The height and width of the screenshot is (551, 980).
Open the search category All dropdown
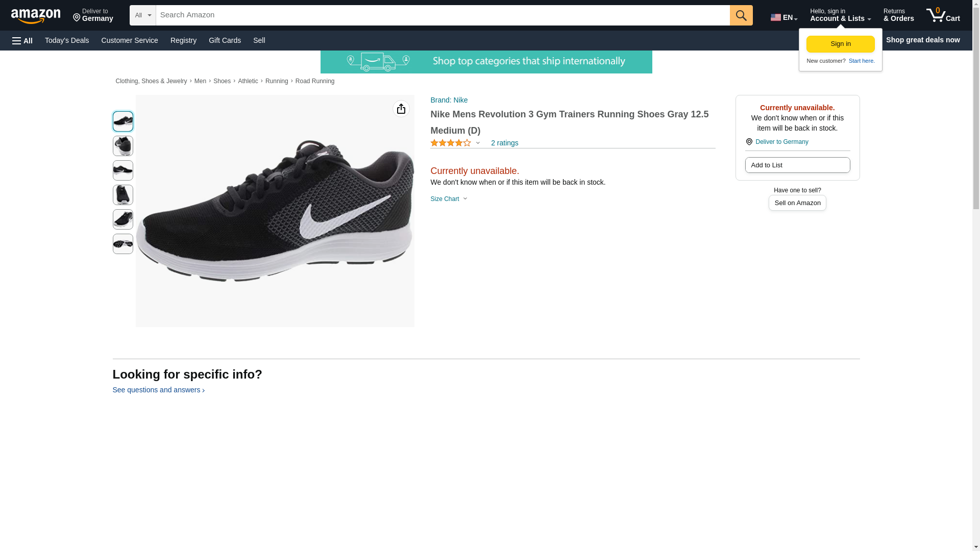[142, 15]
